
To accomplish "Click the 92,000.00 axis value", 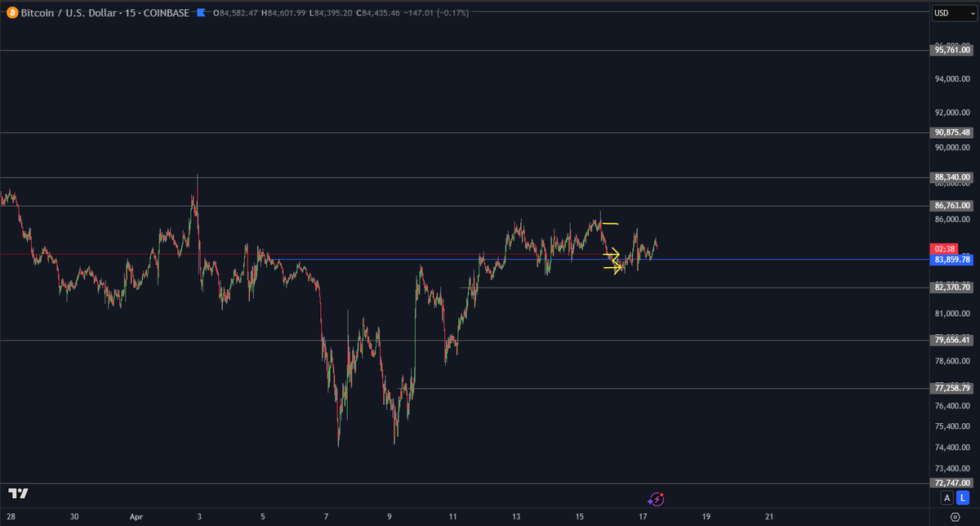I will pos(952,113).
